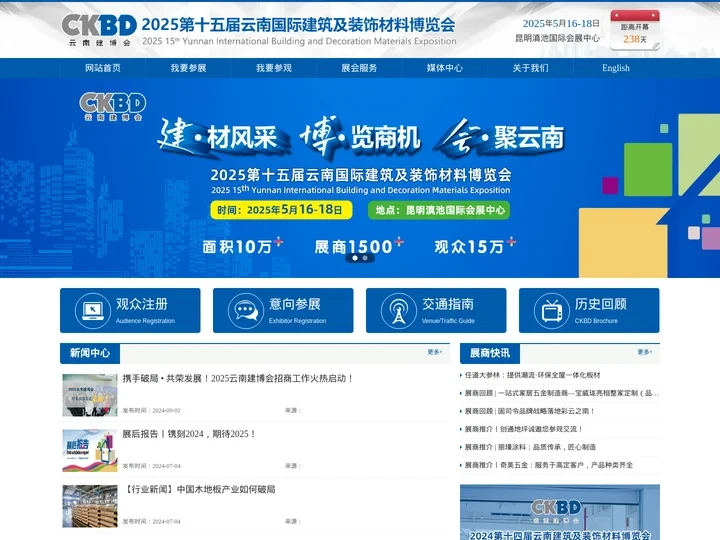Select the second banner carousel dot
The height and width of the screenshot is (540, 720).
[x=365, y=258]
